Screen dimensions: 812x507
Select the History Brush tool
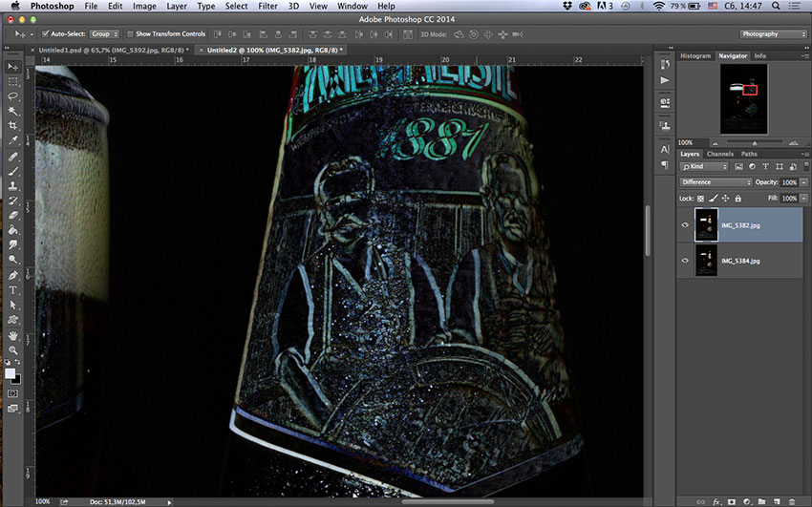13,201
